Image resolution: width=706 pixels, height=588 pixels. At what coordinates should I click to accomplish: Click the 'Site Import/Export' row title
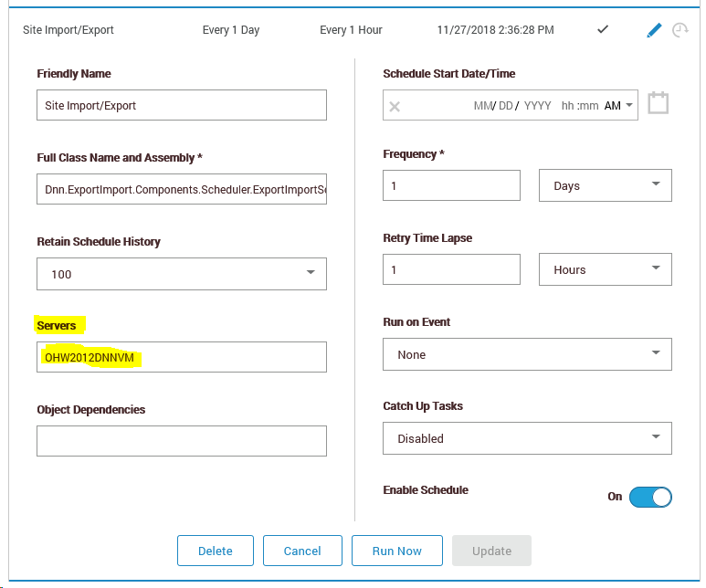click(68, 30)
